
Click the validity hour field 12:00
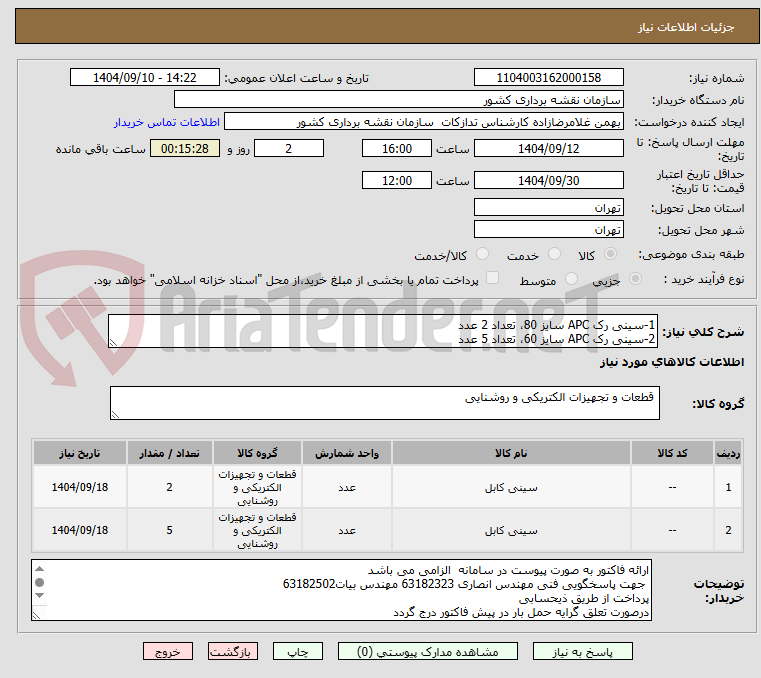(x=397, y=180)
